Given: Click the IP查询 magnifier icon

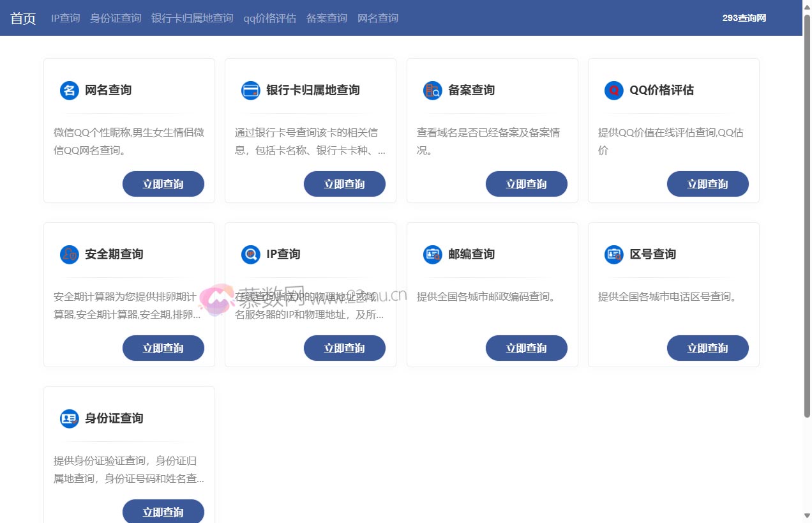Looking at the screenshot, I should 250,255.
